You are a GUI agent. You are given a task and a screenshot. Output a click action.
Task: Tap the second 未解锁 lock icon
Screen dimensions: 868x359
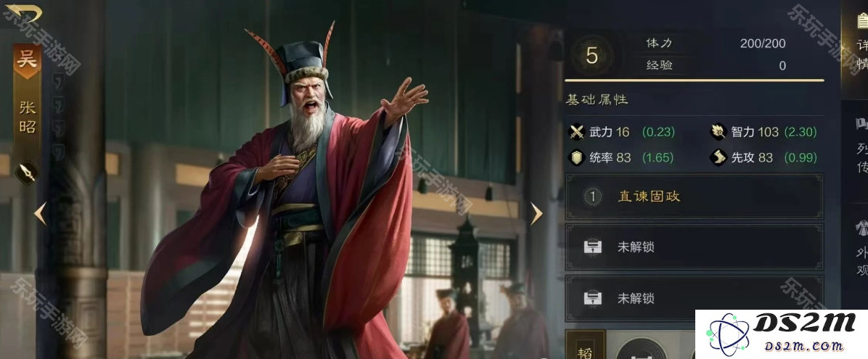(x=592, y=298)
